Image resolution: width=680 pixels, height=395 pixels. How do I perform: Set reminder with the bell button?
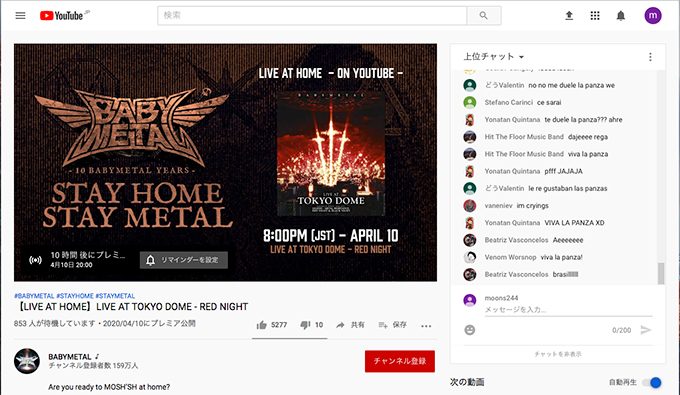tap(183, 260)
